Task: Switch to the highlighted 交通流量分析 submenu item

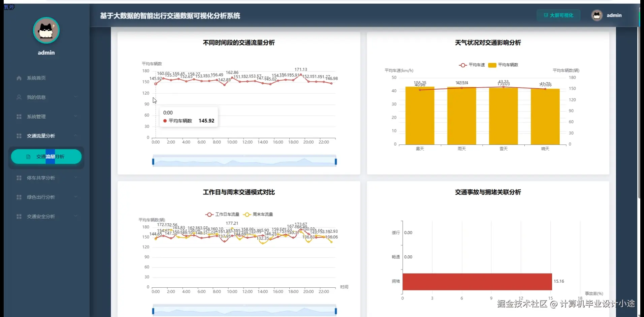Action: [46, 156]
